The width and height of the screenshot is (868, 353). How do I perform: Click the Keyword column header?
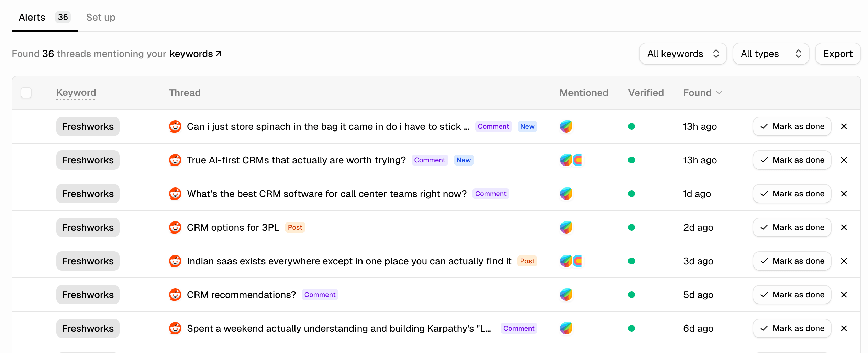point(76,93)
